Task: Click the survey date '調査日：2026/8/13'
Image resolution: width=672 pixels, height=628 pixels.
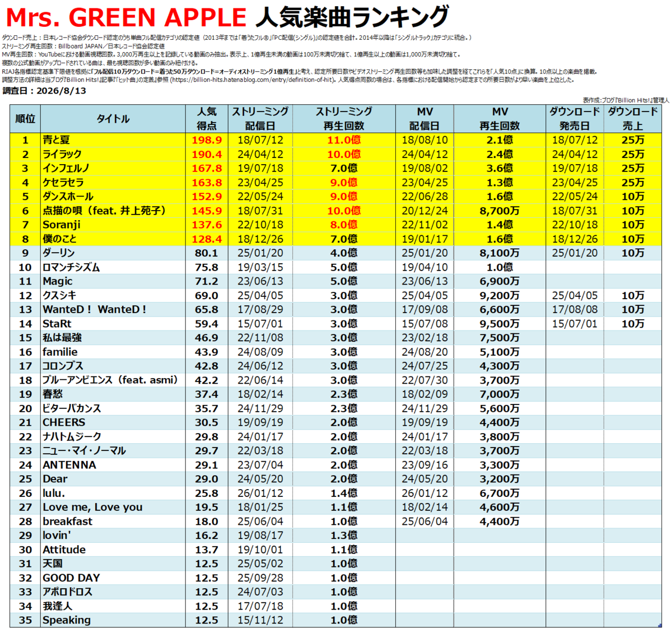Action: click(x=44, y=91)
